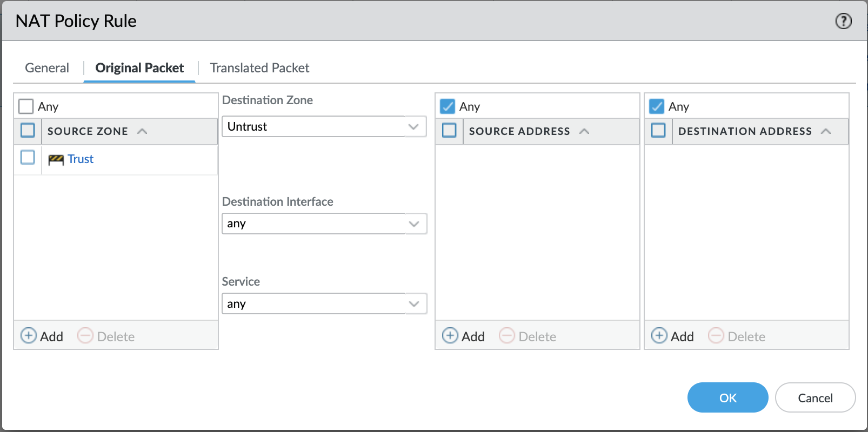Click the plus icon to add destination address
Screen dimensions: 868x432
659,336
